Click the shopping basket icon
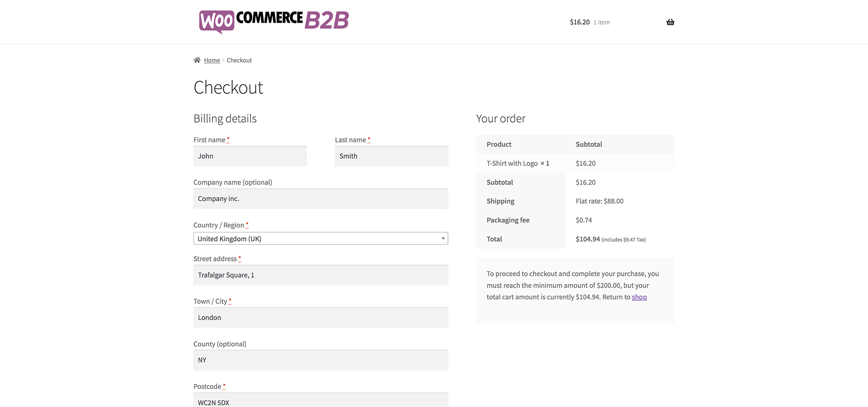Viewport: 868px width, 407px height. point(670,22)
